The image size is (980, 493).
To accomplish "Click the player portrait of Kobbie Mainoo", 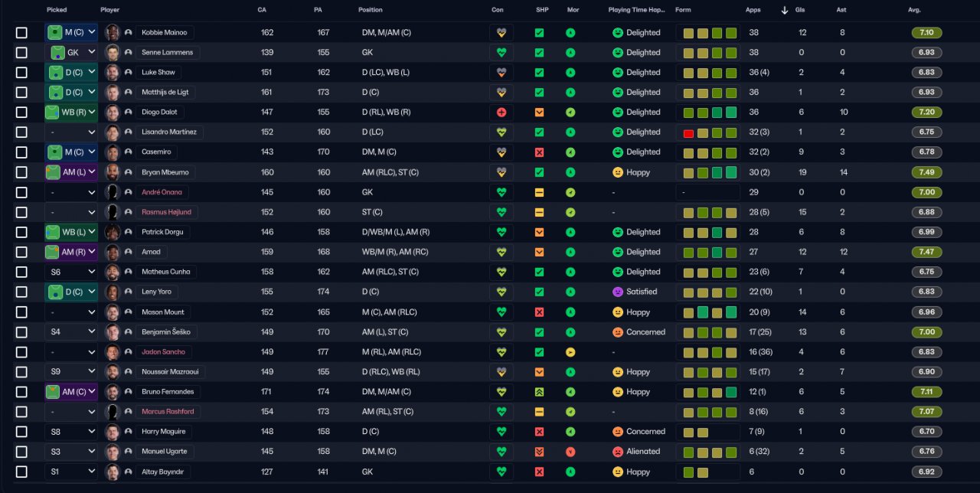I will point(113,33).
